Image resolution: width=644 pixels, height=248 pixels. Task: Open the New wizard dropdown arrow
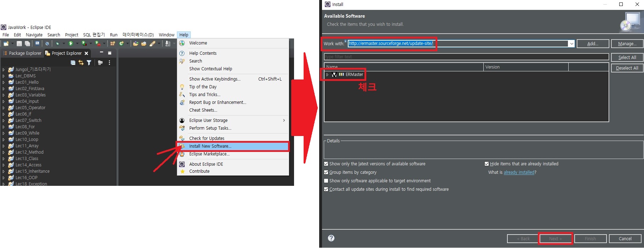pos(12,43)
